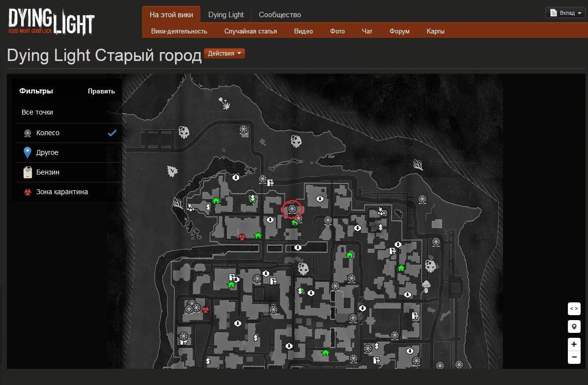
Task: Go to the Форум page
Action: click(x=399, y=31)
